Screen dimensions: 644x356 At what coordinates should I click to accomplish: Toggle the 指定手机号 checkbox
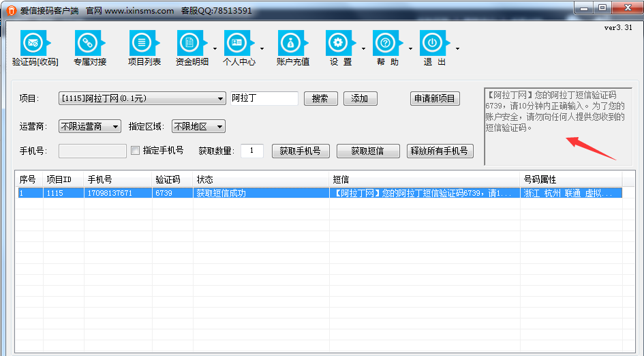point(135,151)
